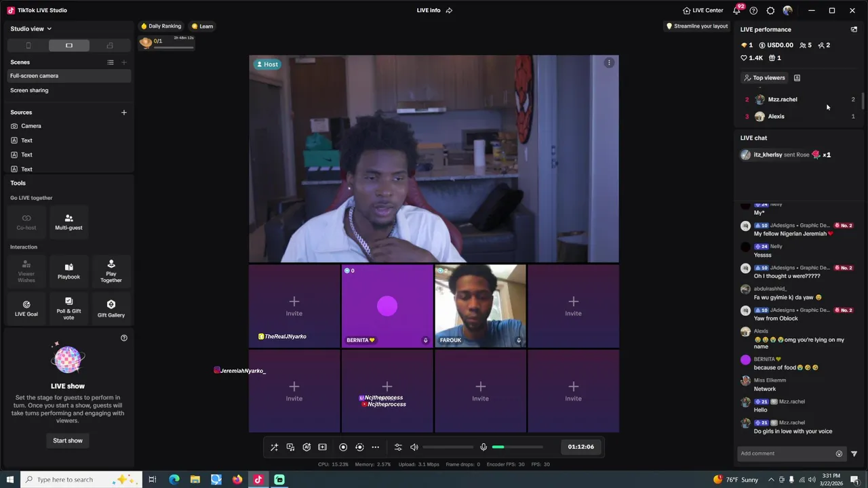Select the first Text source

[68, 140]
